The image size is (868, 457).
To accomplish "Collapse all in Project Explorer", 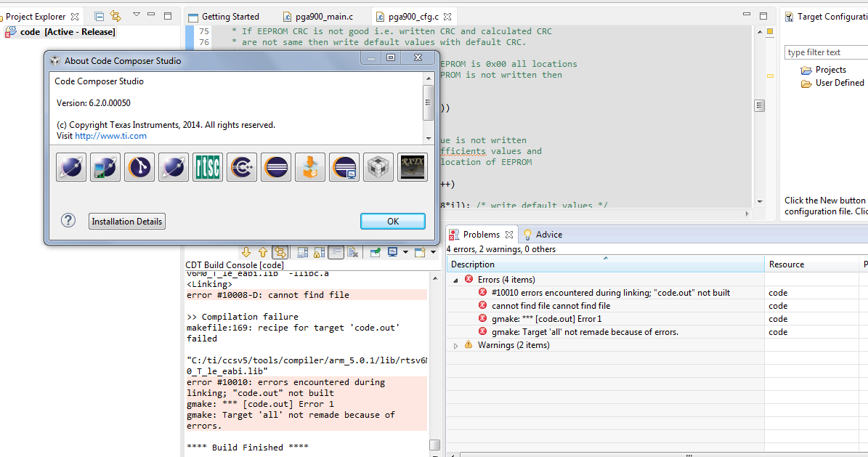I will (x=99, y=17).
